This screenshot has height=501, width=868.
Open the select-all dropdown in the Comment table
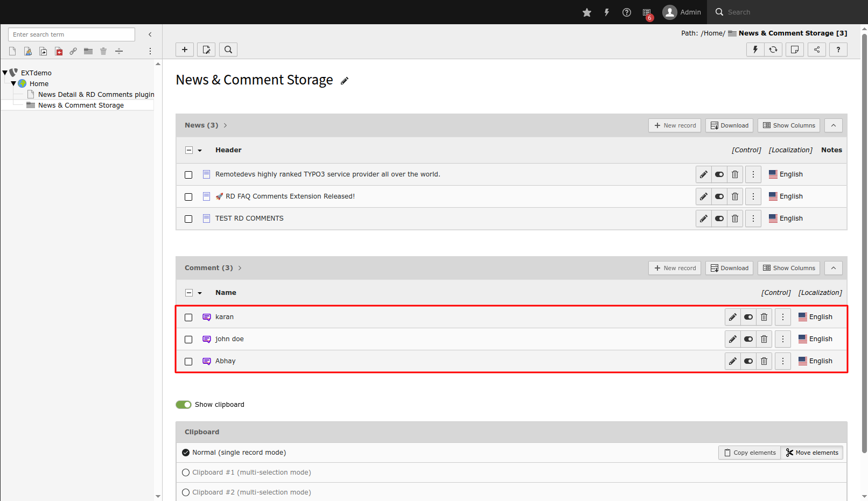(x=200, y=292)
